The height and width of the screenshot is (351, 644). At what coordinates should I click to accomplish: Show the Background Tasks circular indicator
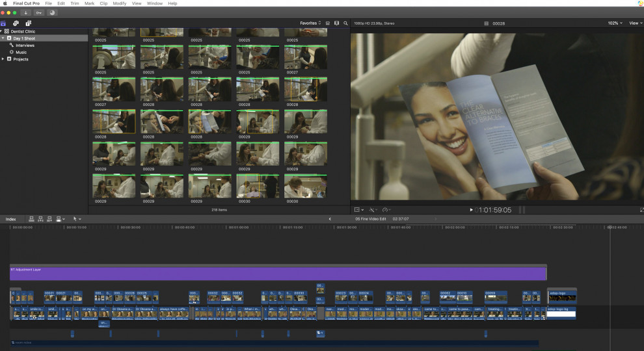click(52, 13)
